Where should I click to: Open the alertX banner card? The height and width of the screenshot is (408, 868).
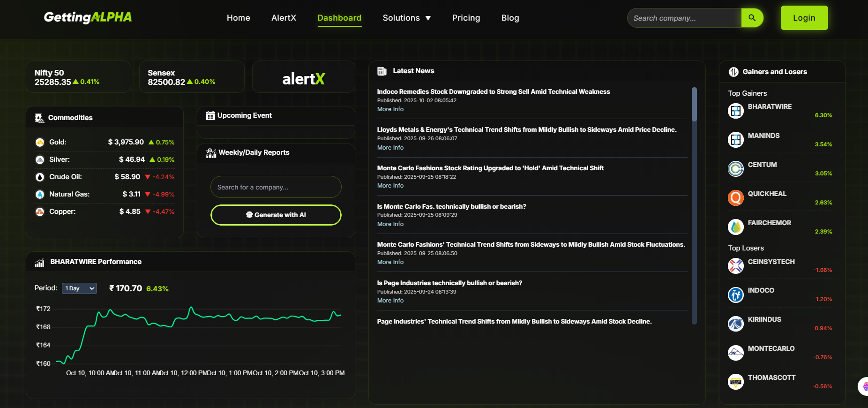tap(304, 77)
